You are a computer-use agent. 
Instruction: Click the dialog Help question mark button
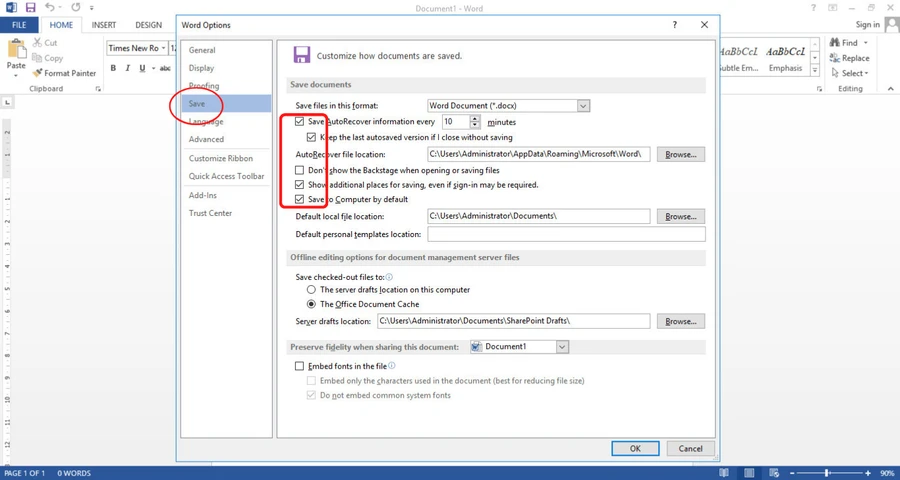point(674,25)
